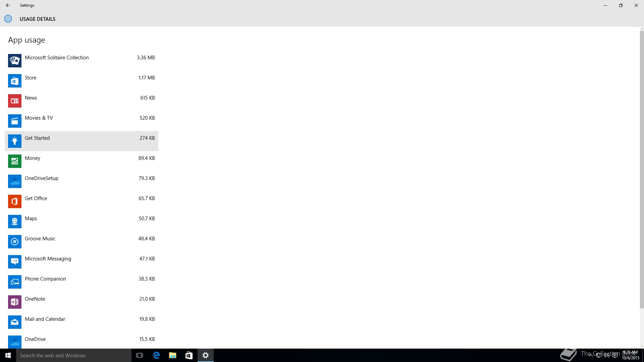This screenshot has height=362, width=644.
Task: Select the Microsoft Messaging label
Action: (48, 259)
